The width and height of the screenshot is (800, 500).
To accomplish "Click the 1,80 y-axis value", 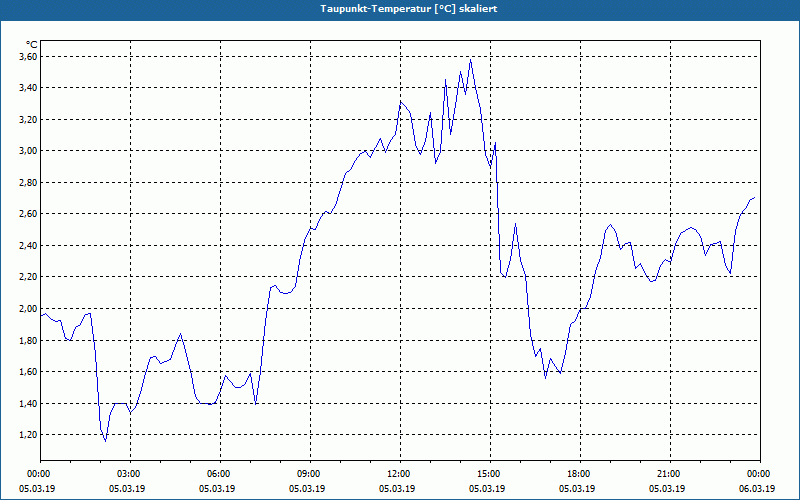I will [28, 340].
